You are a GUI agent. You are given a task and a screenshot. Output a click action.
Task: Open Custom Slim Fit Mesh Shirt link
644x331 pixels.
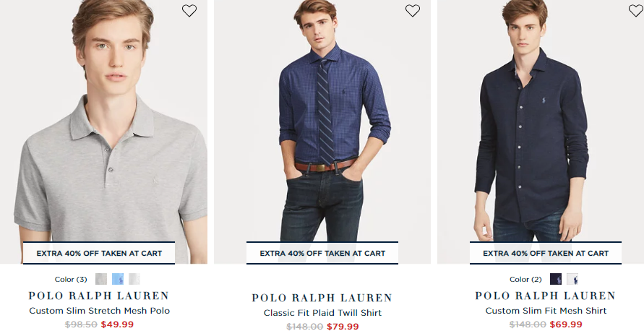[546, 311]
